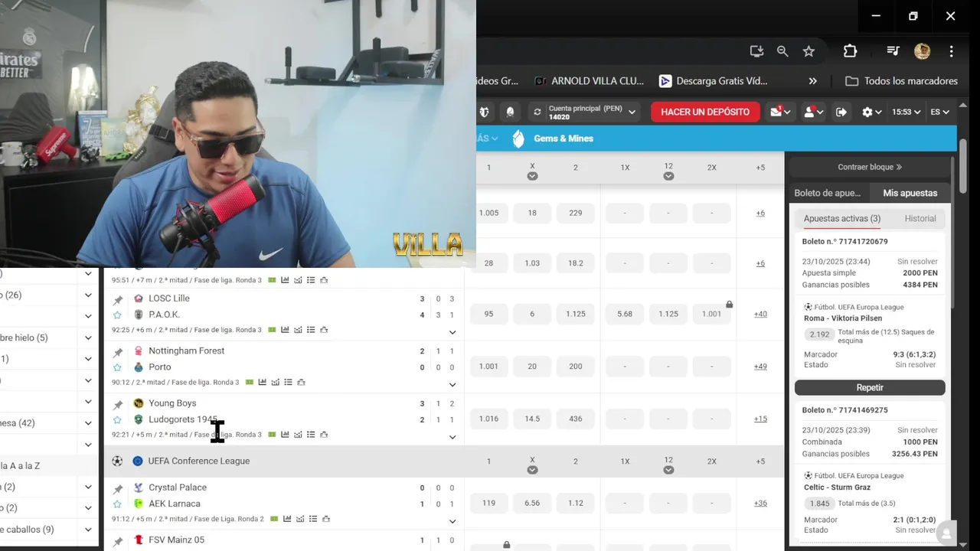Screen dimensions: 980x551
Task: Open list icon for Nottingham Forest match
Action: coord(289,382)
